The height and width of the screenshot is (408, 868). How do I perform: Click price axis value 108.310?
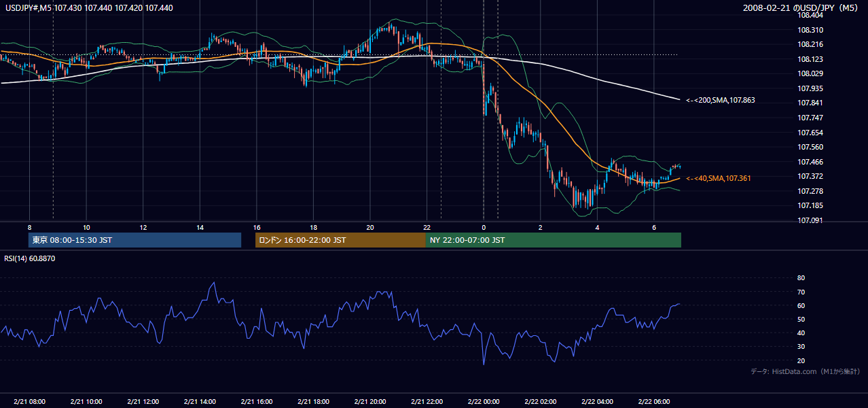(x=810, y=30)
